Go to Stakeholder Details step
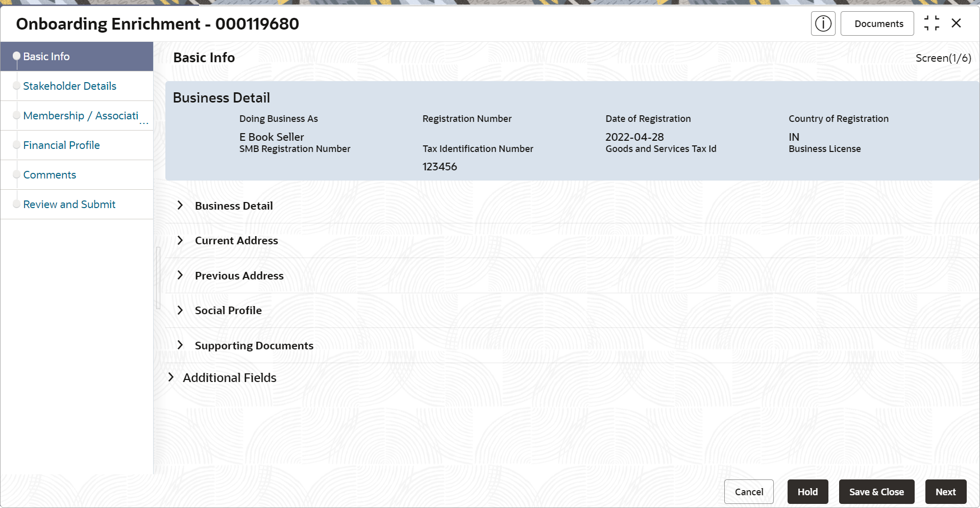The height and width of the screenshot is (508, 980). point(77,86)
